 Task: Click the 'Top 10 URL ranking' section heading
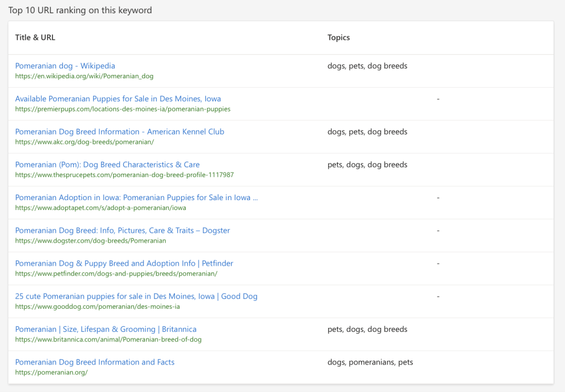click(x=80, y=10)
